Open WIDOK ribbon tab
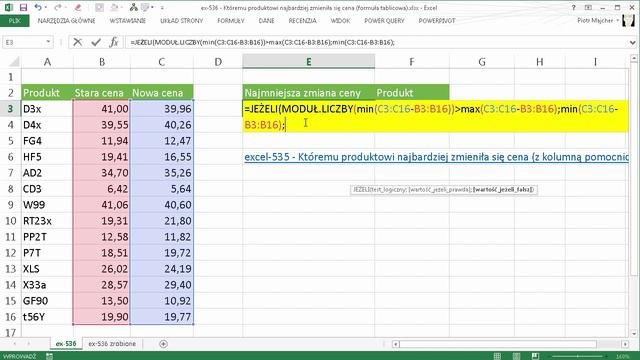Viewport: 640px width, 360px height. pos(340,20)
